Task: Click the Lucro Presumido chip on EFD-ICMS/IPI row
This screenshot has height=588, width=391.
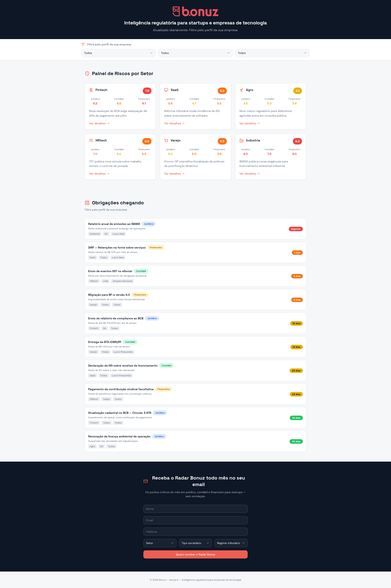Action: pyautogui.click(x=123, y=352)
